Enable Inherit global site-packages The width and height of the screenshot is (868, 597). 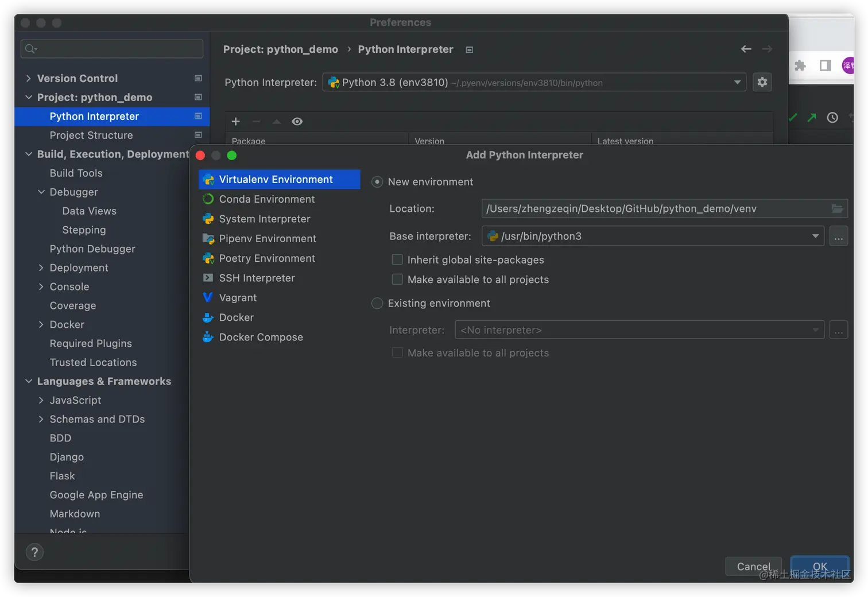click(x=397, y=259)
